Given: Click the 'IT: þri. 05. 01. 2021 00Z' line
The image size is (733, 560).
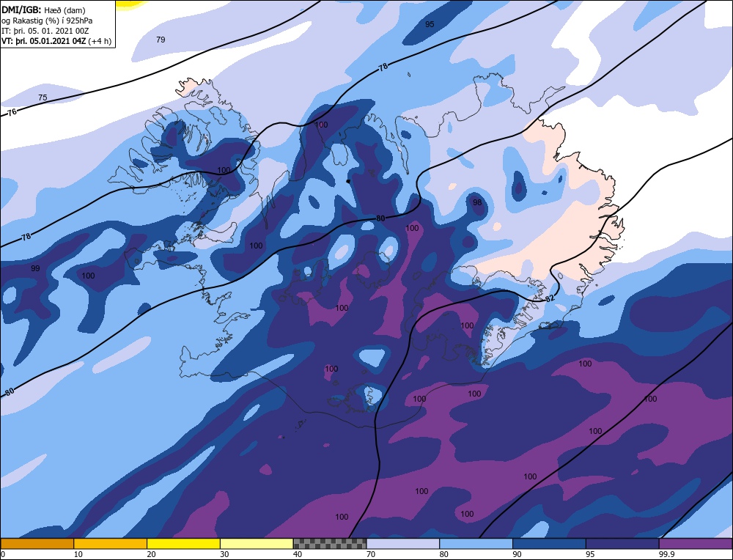Looking at the screenshot, I should [x=45, y=31].
